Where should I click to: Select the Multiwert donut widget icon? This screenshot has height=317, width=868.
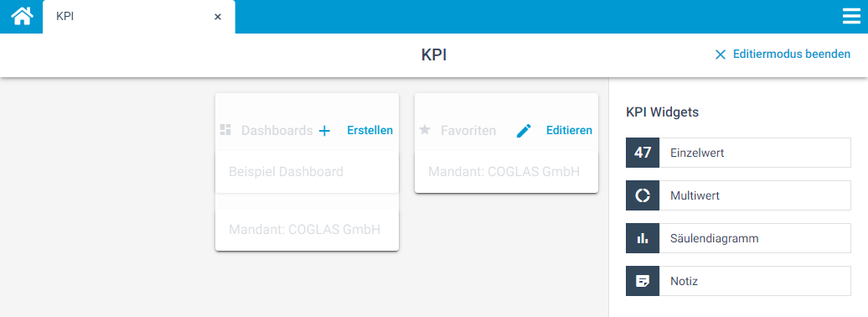pyautogui.click(x=642, y=195)
